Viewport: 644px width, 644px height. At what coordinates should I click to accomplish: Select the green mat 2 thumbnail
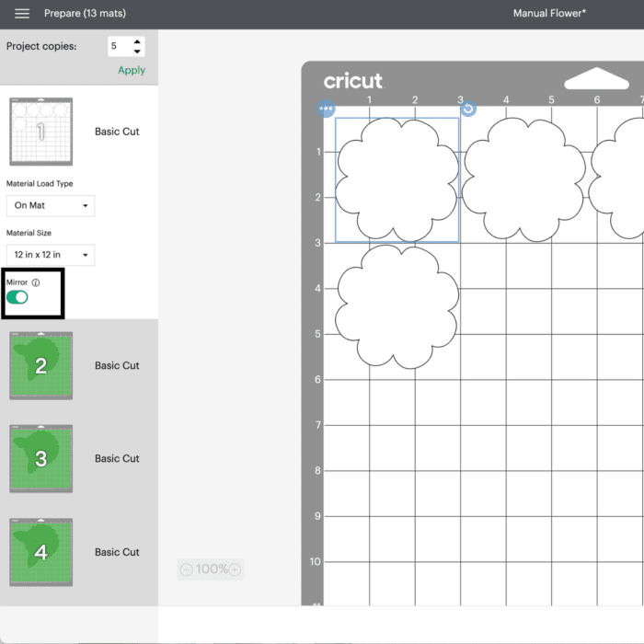[x=40, y=365]
